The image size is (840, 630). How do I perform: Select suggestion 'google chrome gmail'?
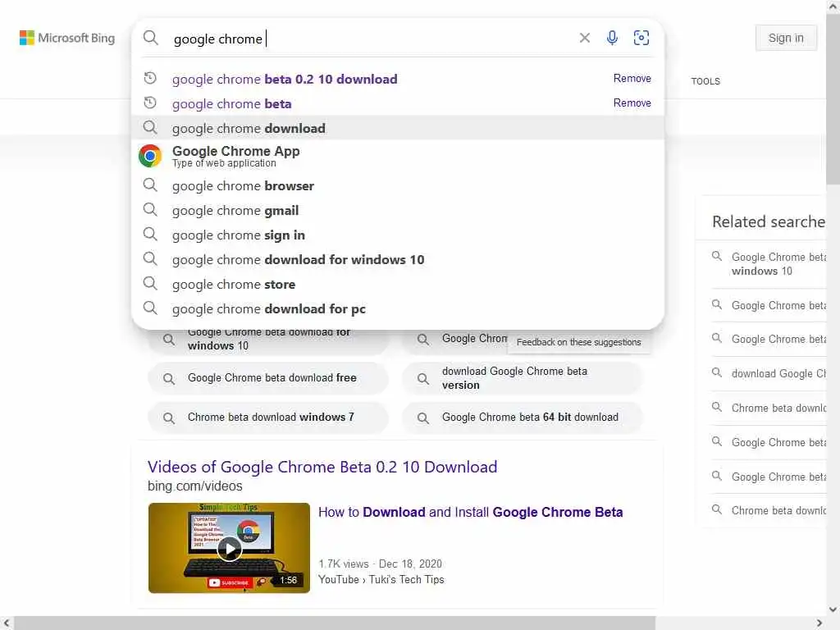pos(398,211)
